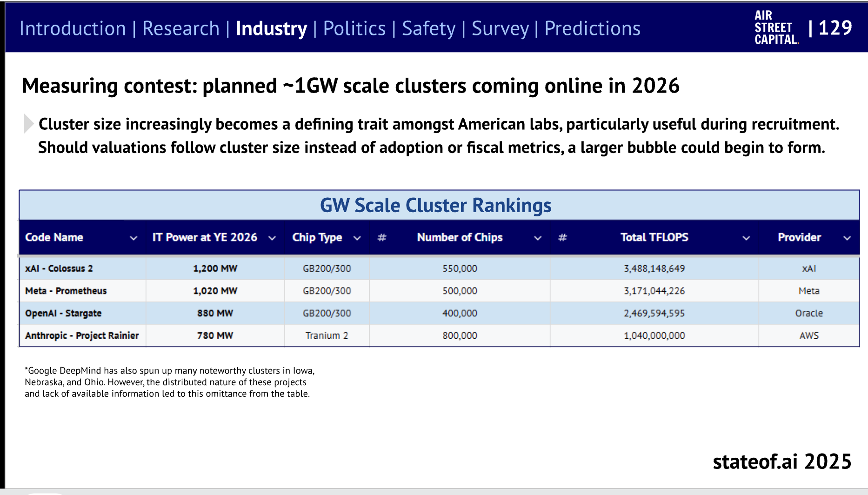Image resolution: width=868 pixels, height=495 pixels.
Task: Click the hash icon beside Number of Chips
Action: tap(382, 238)
